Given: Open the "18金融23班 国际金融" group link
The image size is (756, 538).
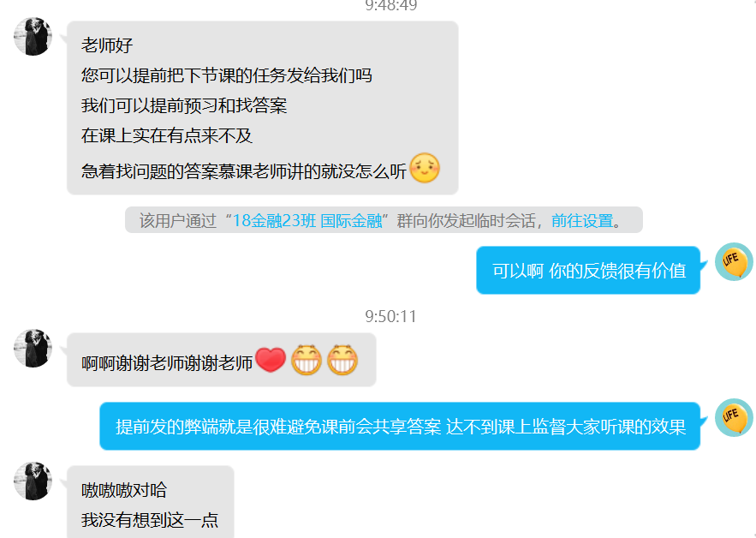Looking at the screenshot, I should [x=307, y=220].
